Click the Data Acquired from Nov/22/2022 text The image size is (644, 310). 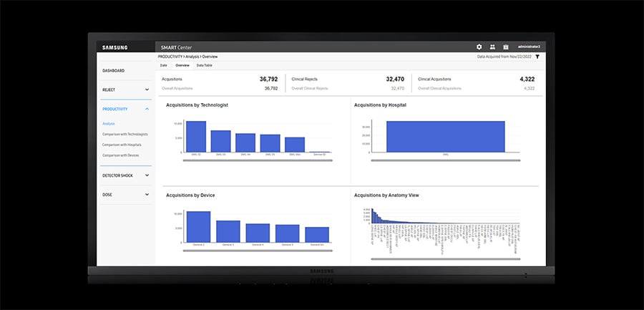[504, 57]
